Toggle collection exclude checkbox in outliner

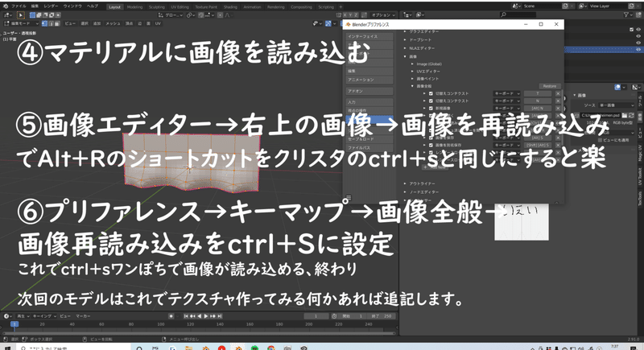coord(632,30)
